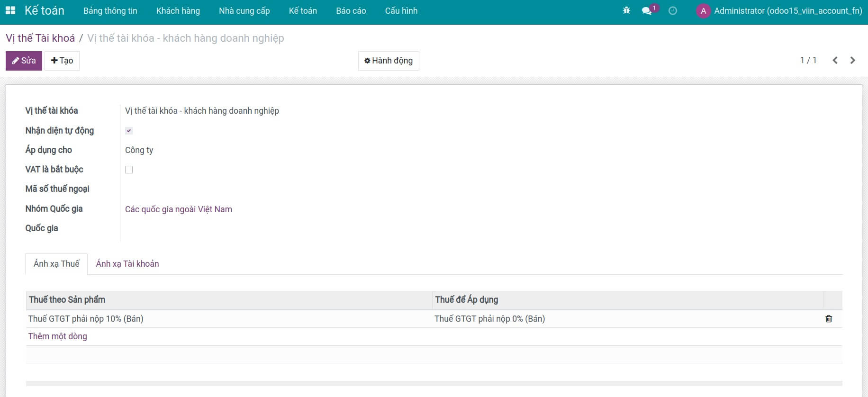Click the bug debug tools icon
Viewport: 868px width, 397px height.
point(626,10)
